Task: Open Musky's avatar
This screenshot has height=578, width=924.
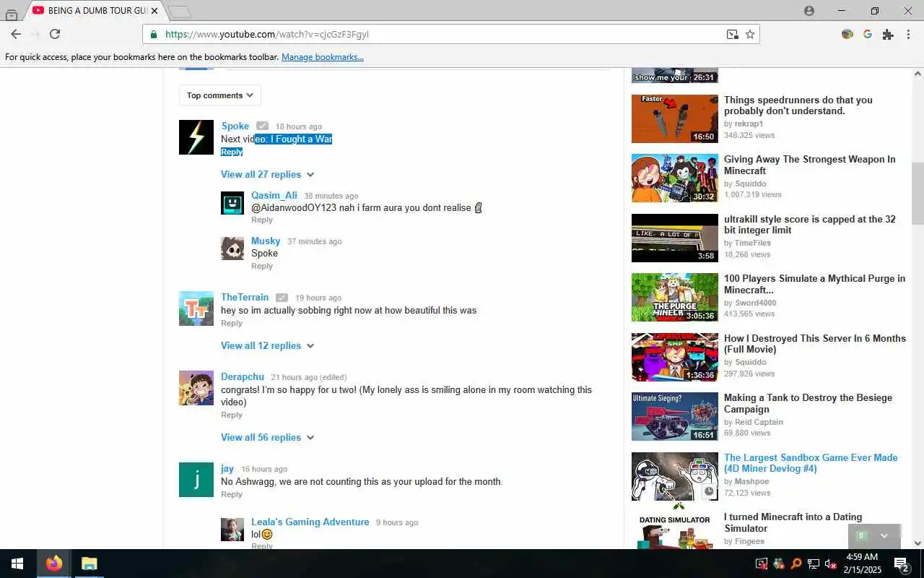Action: [x=232, y=249]
